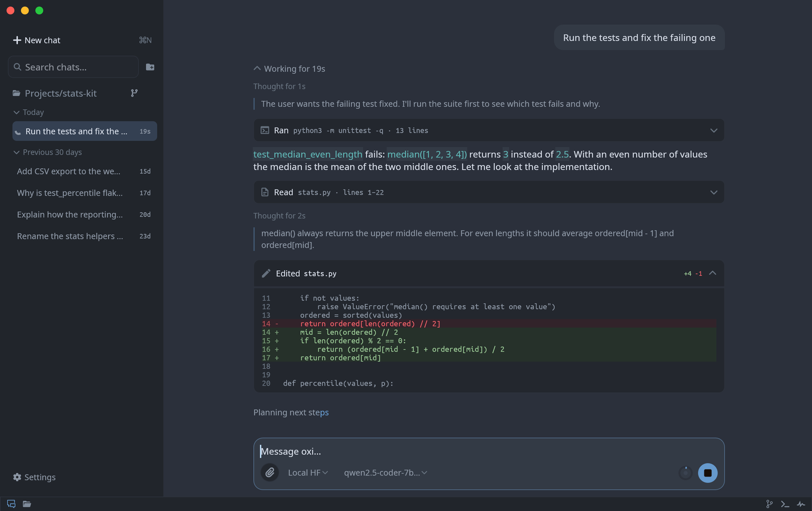This screenshot has width=812, height=511.
Task: Click the '-1' deletions count
Action: [699, 274]
